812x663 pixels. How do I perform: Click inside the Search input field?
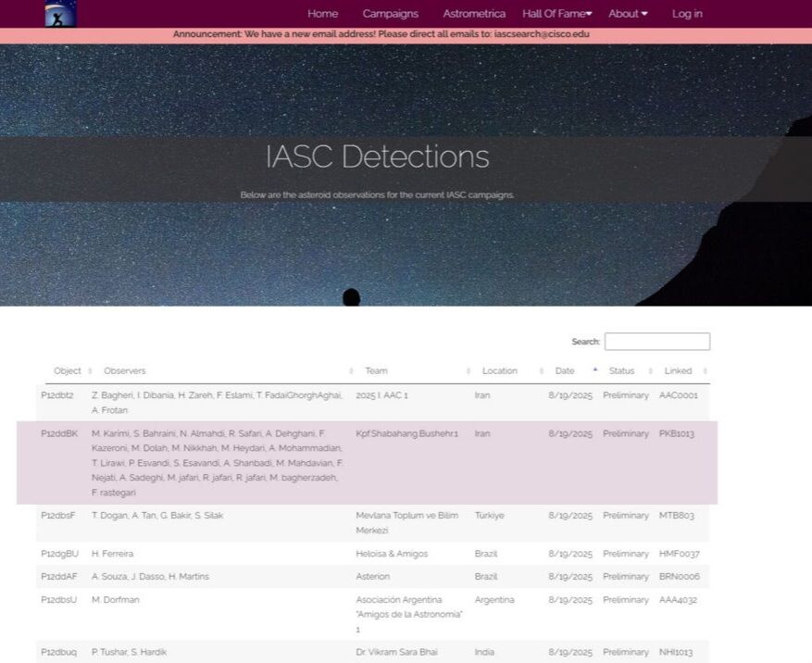pyautogui.click(x=657, y=342)
